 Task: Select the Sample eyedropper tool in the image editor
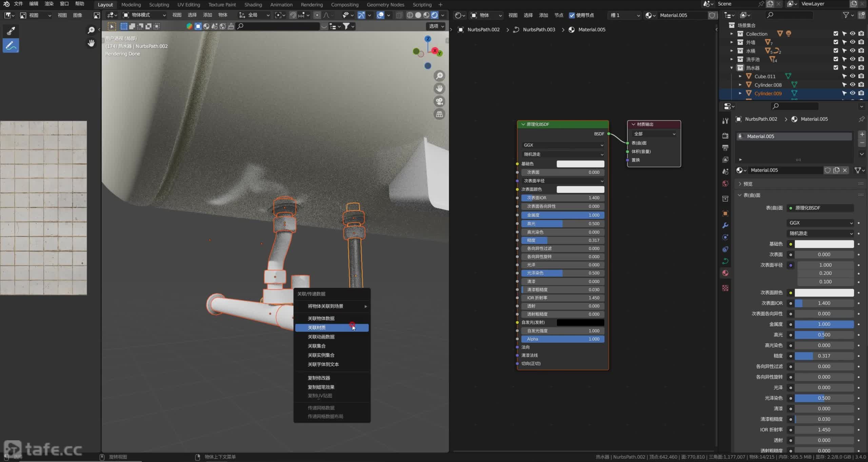(x=11, y=31)
